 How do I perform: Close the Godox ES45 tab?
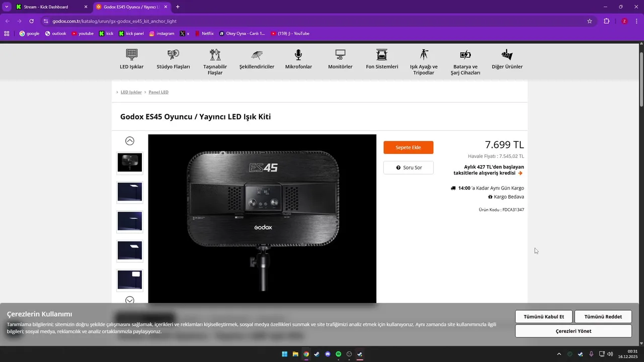(x=166, y=7)
